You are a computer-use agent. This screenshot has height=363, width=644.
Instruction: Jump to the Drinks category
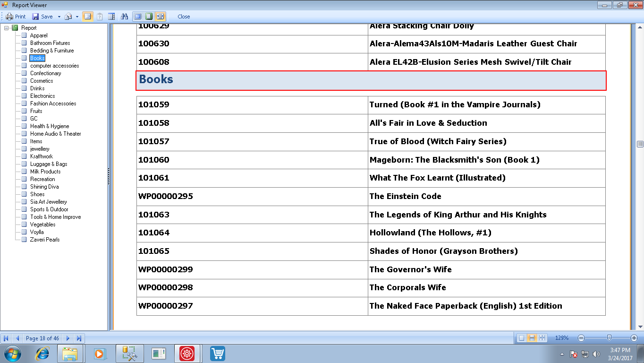tap(37, 88)
